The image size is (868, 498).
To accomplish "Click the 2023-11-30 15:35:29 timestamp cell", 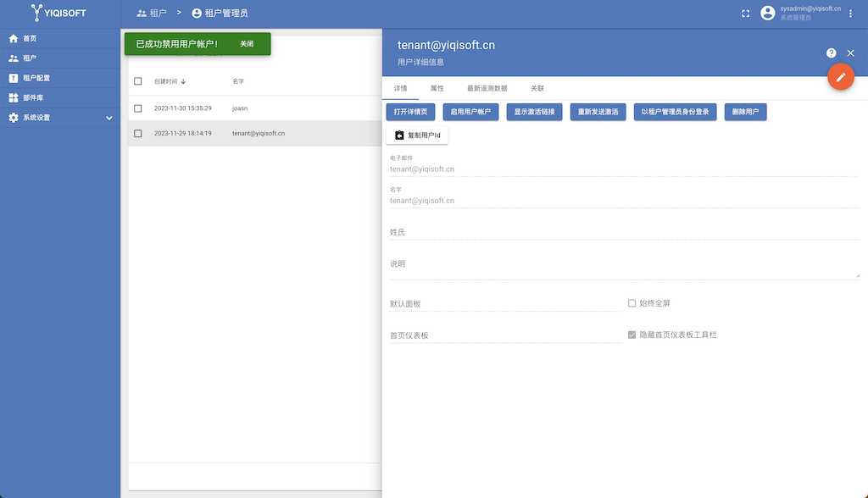I will [183, 108].
